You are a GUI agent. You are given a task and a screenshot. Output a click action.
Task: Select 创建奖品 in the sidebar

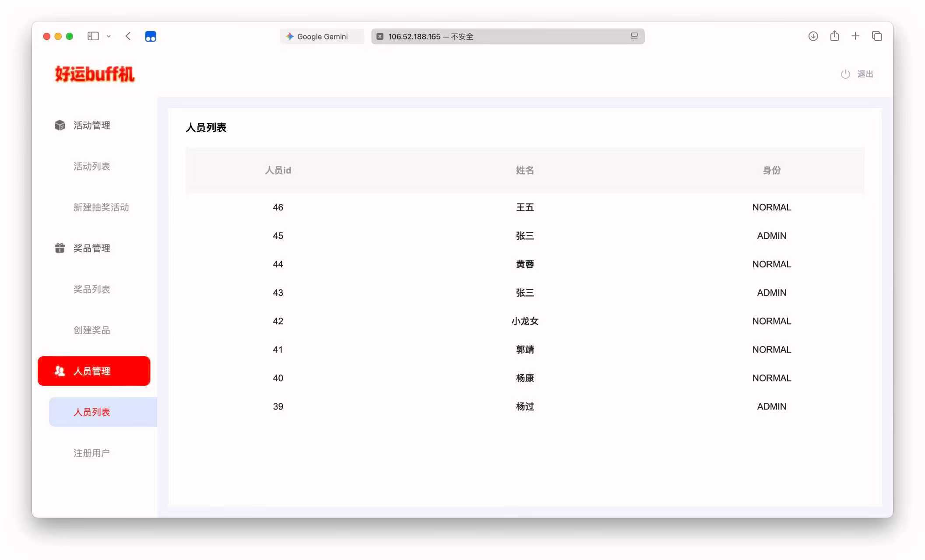pyautogui.click(x=91, y=330)
